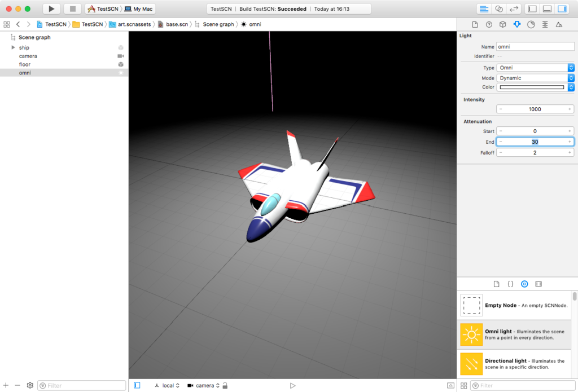Select Directional light in object library
This screenshot has height=392, width=578.
click(515, 364)
